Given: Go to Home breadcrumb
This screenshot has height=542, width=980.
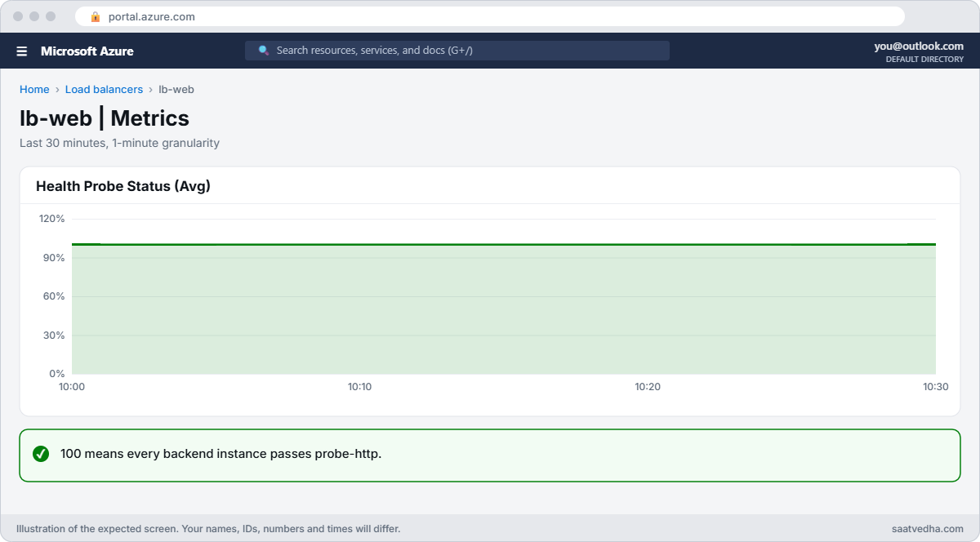Looking at the screenshot, I should coord(34,90).
